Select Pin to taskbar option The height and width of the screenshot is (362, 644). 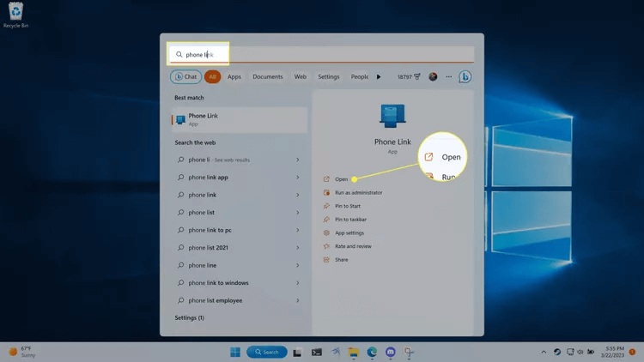point(352,220)
